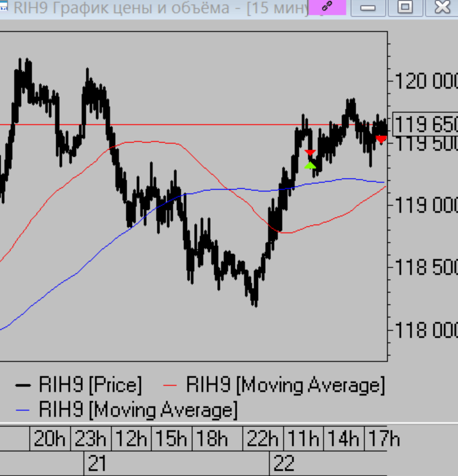Close the RIH9 chart window

click(442, 7)
